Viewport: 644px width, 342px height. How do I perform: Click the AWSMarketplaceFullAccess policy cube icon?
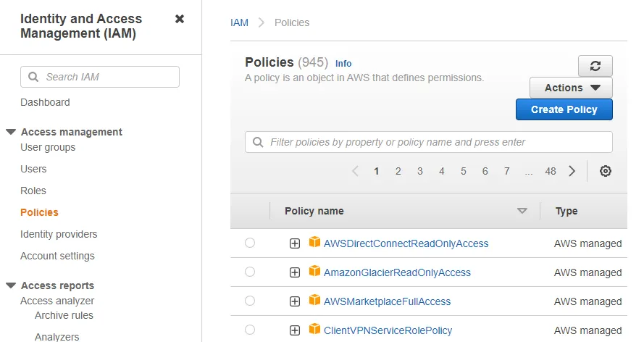point(314,300)
